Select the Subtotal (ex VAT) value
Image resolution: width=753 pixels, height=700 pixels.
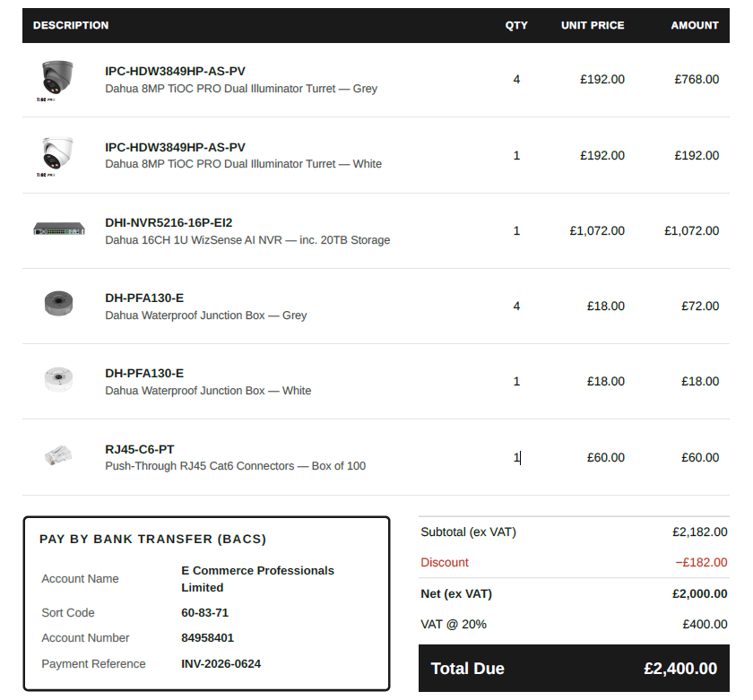point(700,532)
